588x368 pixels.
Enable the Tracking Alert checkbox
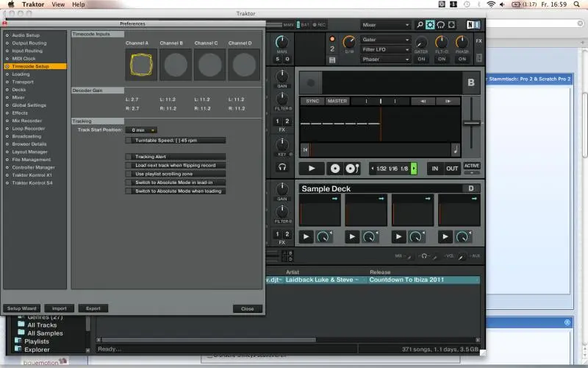click(x=129, y=157)
